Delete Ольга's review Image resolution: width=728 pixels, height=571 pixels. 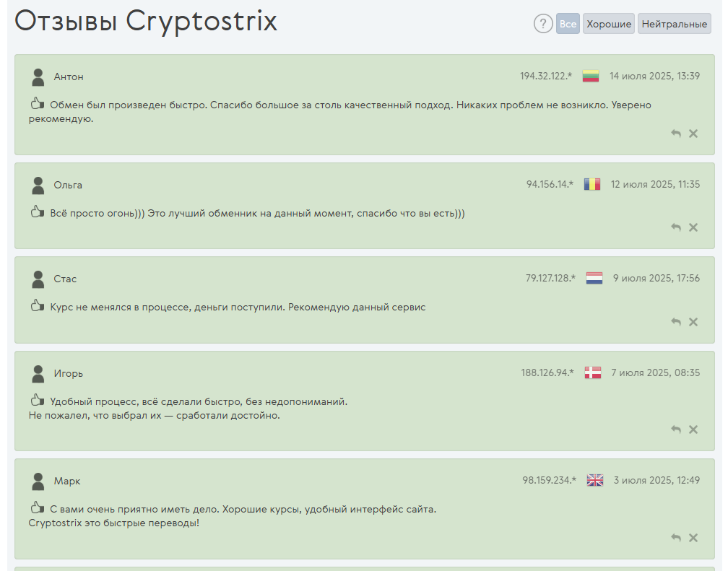(x=693, y=227)
